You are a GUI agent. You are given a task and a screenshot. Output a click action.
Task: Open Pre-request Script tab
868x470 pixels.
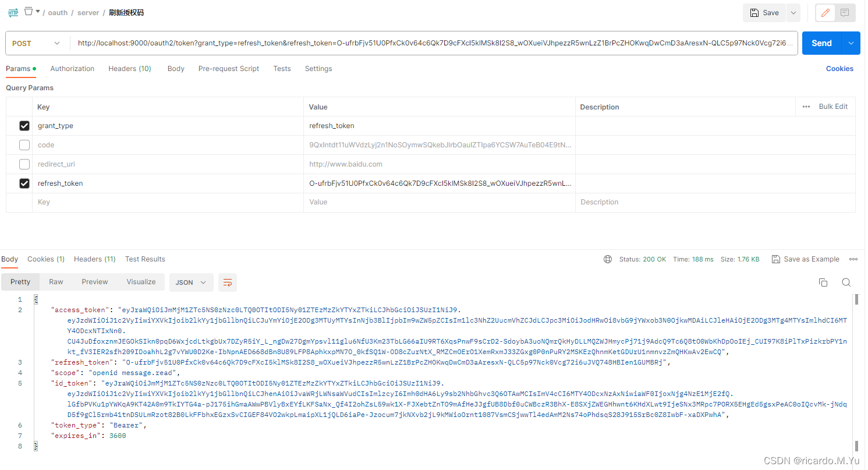229,69
